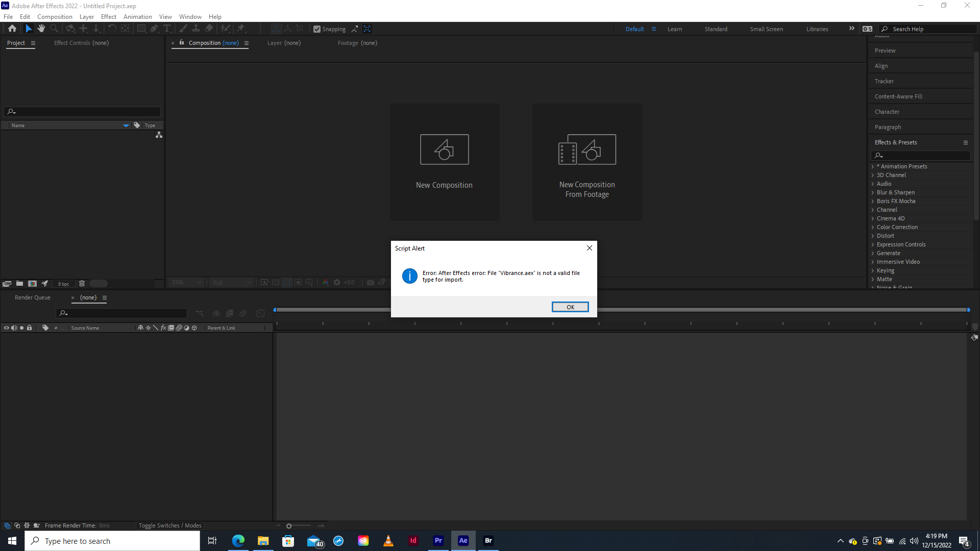The height and width of the screenshot is (551, 980).
Task: Open the Render Queue panel menu
Action: tap(105, 298)
